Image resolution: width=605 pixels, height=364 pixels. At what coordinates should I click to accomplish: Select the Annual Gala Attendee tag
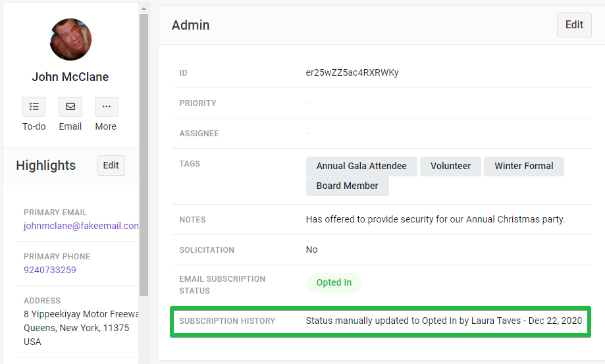click(361, 166)
